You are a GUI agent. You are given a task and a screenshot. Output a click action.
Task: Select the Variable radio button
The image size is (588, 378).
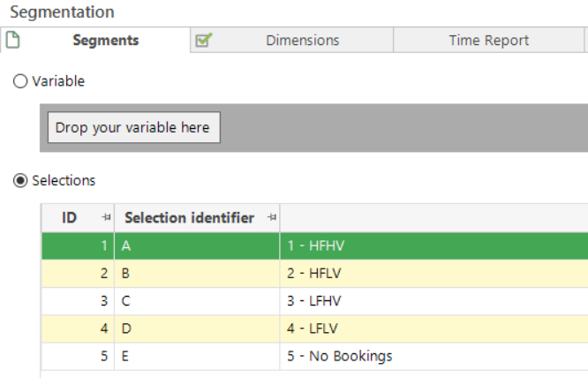(20, 81)
